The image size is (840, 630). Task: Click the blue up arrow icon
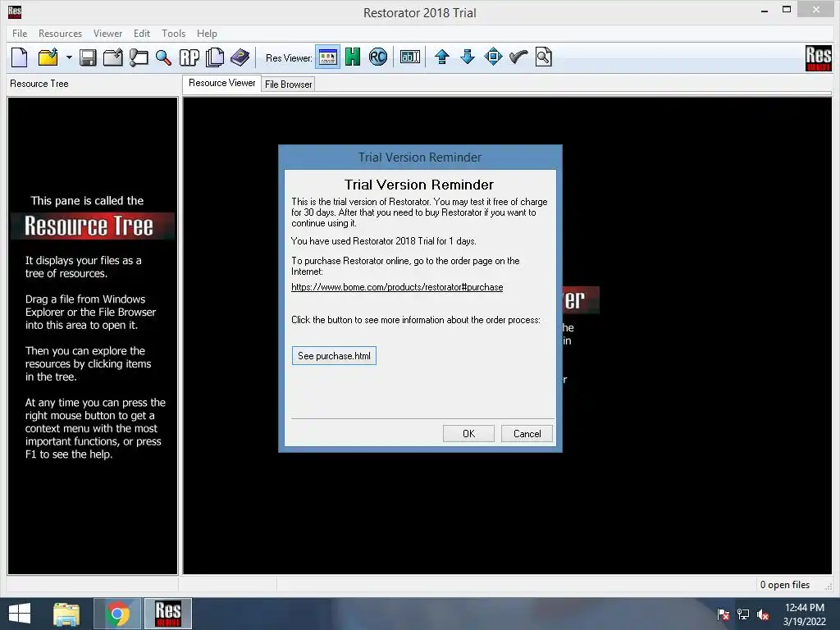tap(442, 57)
